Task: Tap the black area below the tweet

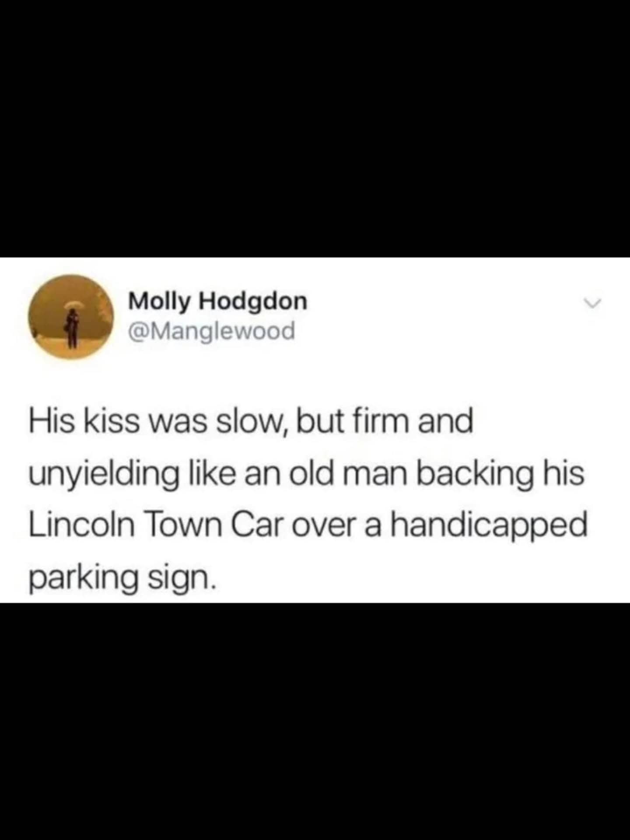Action: [315, 721]
